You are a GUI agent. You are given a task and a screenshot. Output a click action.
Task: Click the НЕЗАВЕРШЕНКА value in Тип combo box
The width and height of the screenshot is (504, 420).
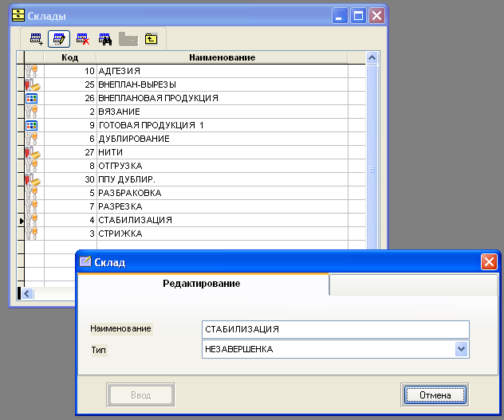239,349
